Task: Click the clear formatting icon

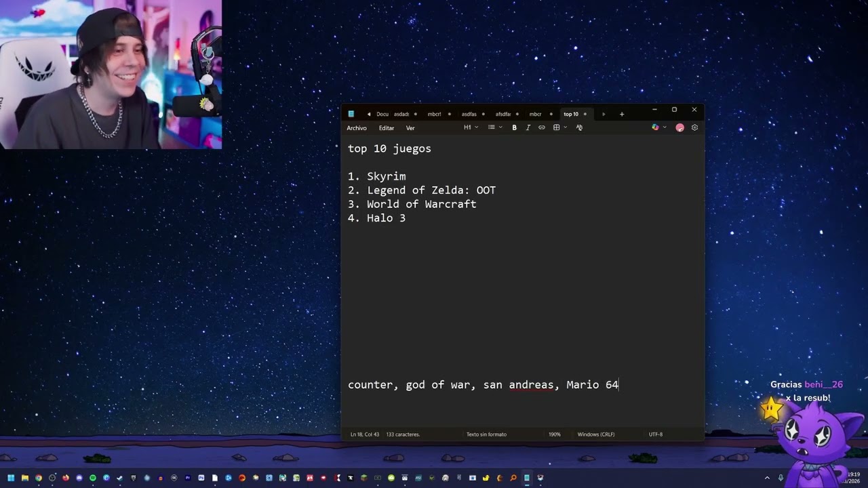Action: point(579,127)
